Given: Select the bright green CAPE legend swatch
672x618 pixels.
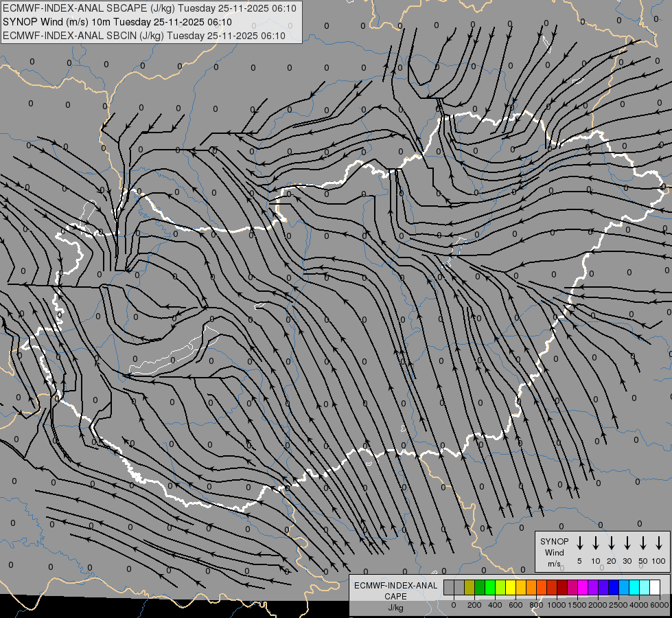Looking at the screenshot, I should click(490, 587).
